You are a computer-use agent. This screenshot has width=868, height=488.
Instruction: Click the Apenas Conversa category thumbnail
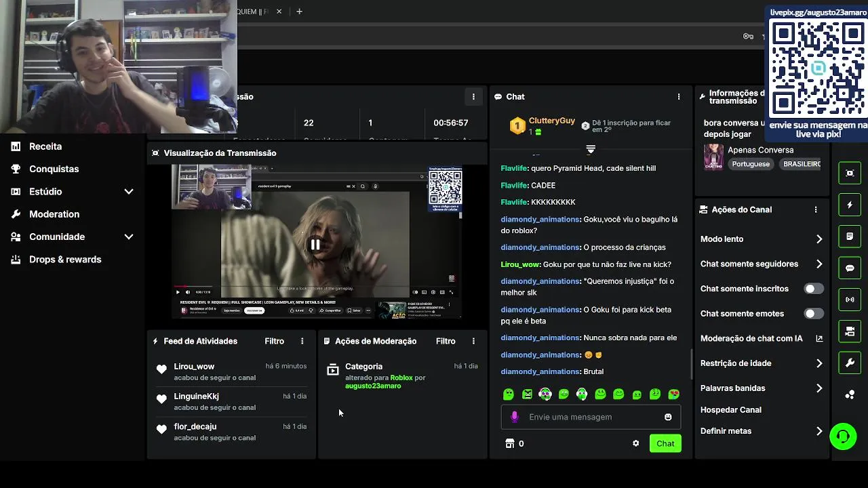coord(713,157)
